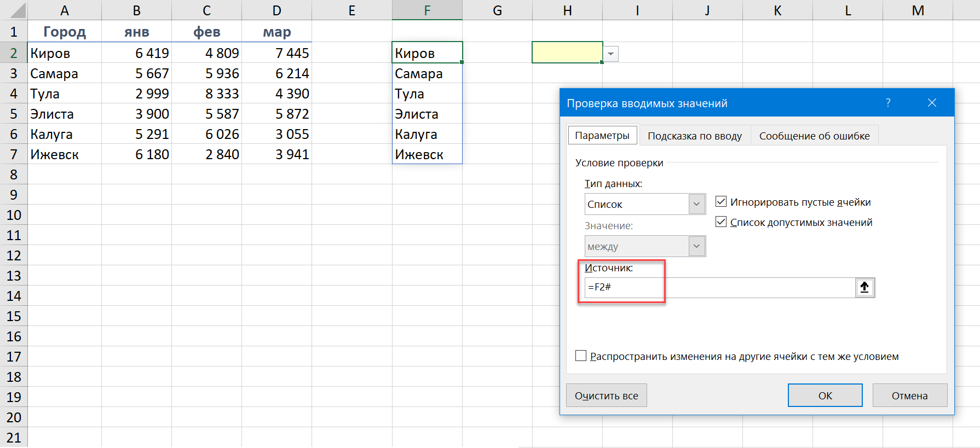
Task: Select cell F2 containing Киров
Action: tap(427, 53)
